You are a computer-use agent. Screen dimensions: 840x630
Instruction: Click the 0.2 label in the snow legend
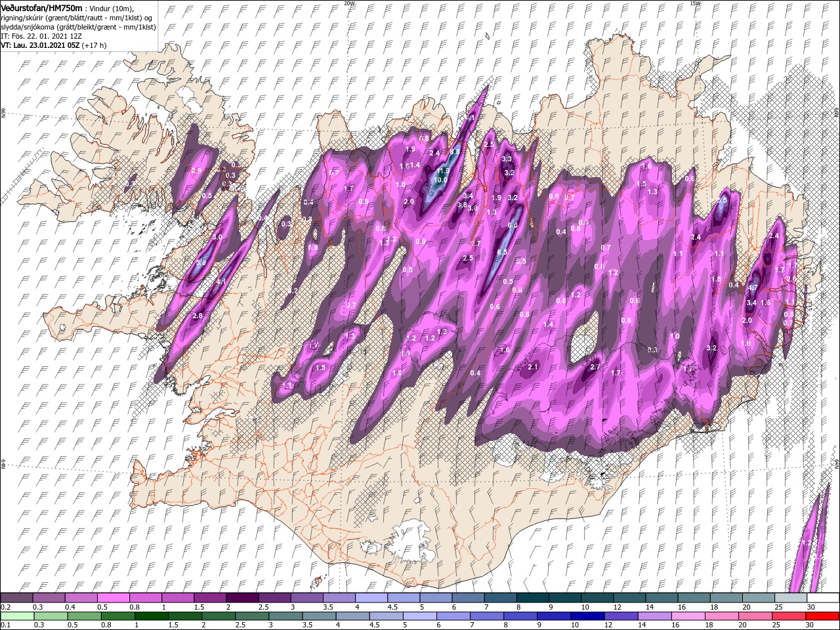(x=5, y=607)
